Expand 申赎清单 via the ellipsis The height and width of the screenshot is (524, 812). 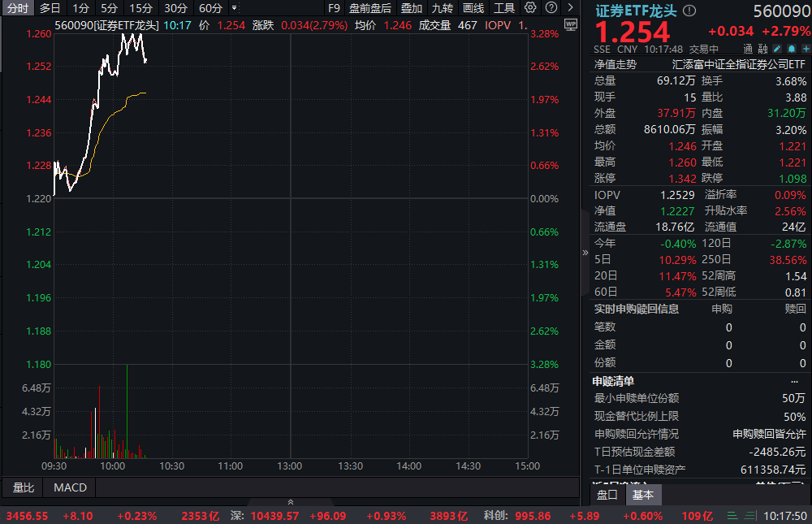pyautogui.click(x=797, y=380)
